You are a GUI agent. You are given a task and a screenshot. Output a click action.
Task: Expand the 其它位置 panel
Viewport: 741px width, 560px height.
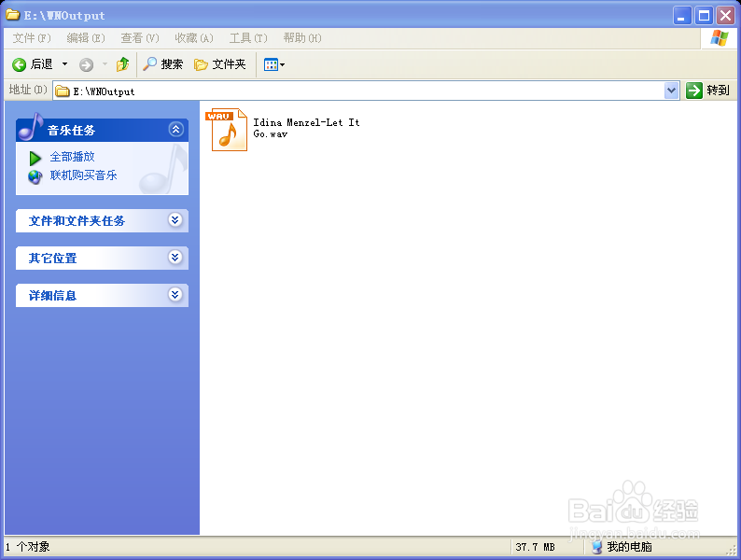pos(175,257)
